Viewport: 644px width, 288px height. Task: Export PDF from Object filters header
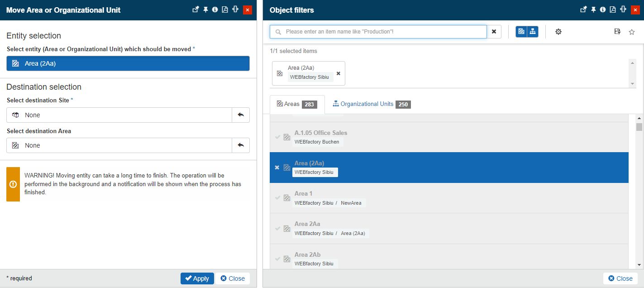[613, 10]
